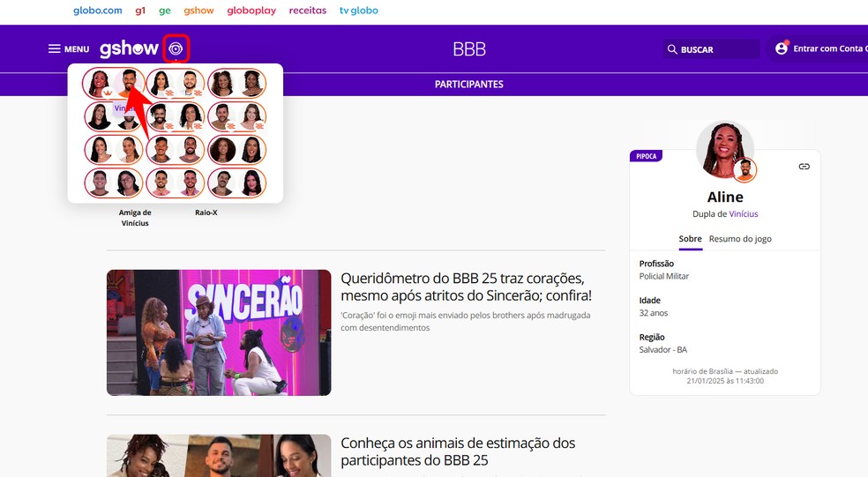
Task: Click the name Aline on profile card
Action: click(725, 197)
